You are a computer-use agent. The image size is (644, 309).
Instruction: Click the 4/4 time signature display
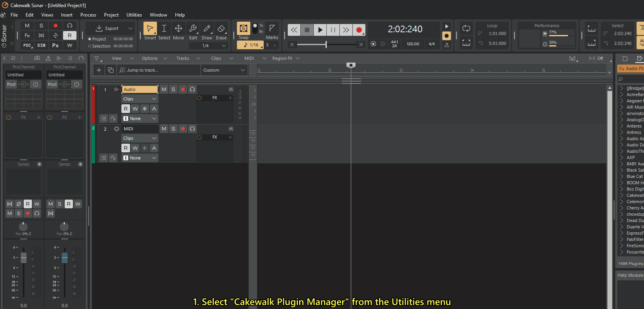[432, 44]
